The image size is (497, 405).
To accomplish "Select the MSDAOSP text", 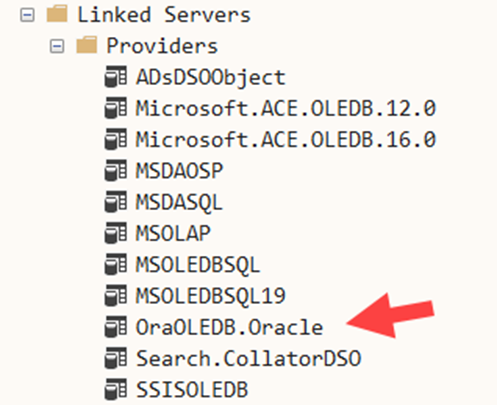I will coord(179,171).
